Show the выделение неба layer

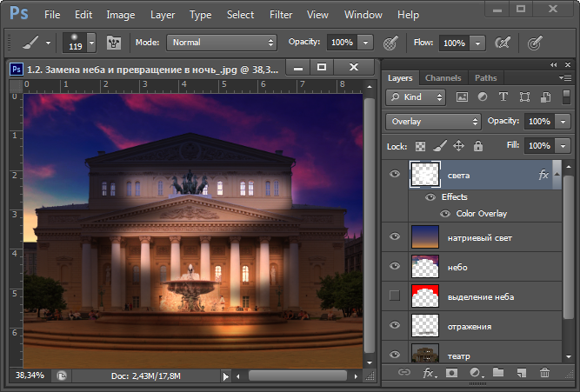coord(395,296)
